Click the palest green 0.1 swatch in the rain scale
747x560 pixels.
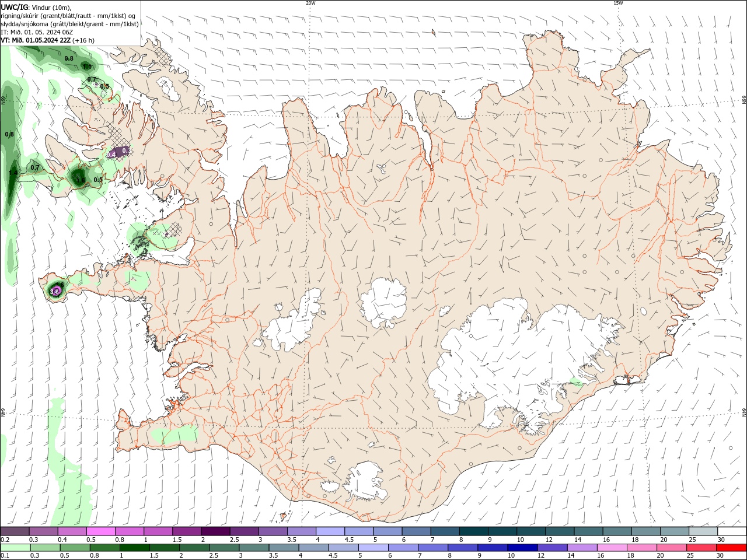(x=14, y=548)
